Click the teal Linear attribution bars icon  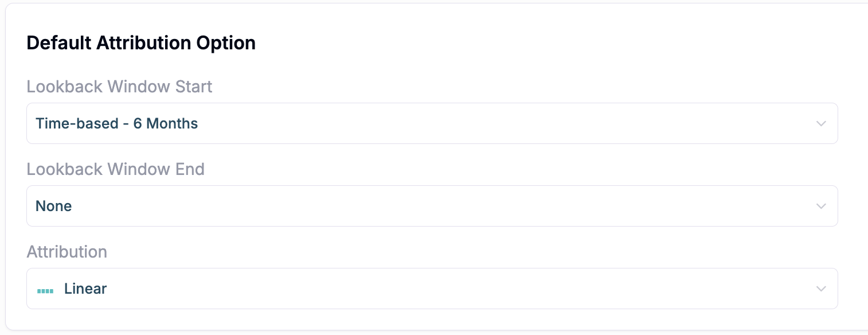tap(45, 291)
